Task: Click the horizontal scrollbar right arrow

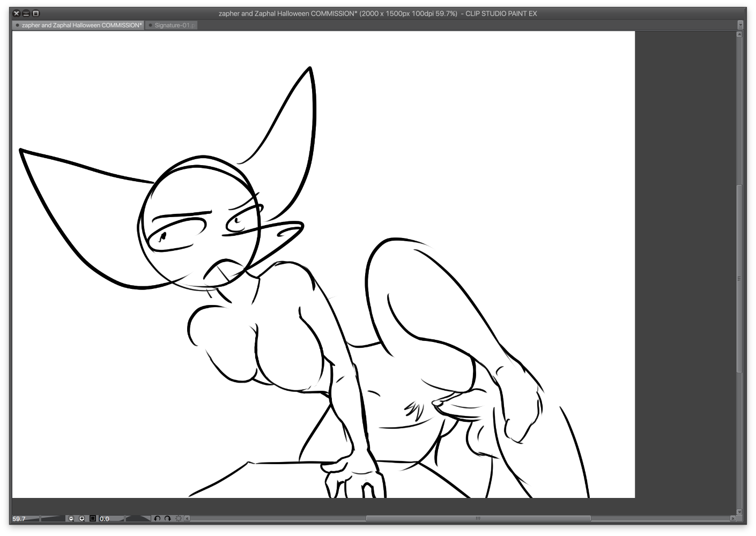Action: [733, 518]
